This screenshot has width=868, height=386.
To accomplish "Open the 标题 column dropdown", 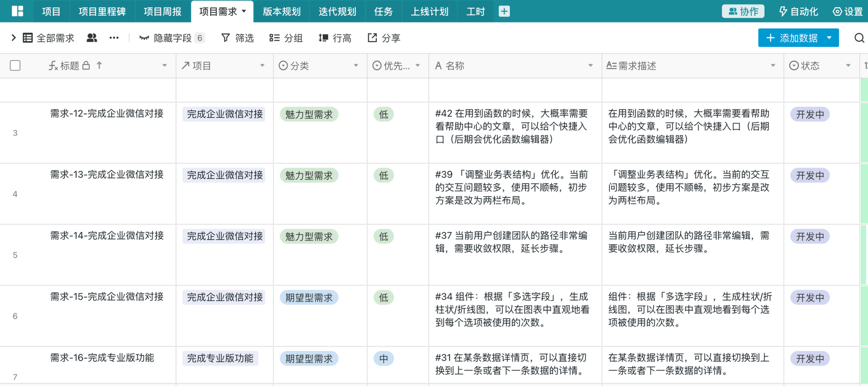I will pyautogui.click(x=164, y=66).
